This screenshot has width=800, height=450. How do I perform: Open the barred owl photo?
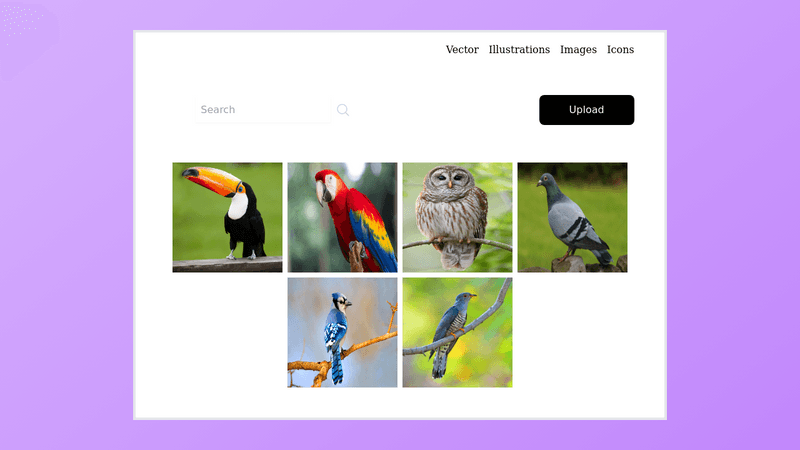(457, 217)
